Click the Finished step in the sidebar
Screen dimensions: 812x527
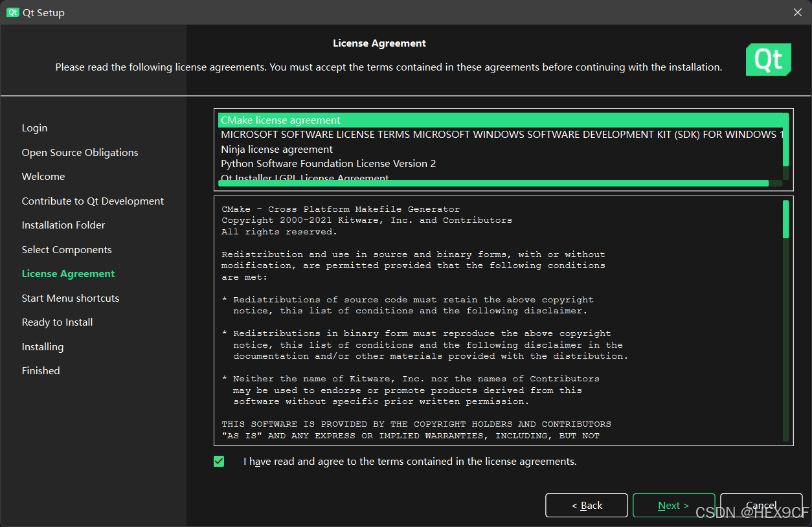(x=41, y=371)
